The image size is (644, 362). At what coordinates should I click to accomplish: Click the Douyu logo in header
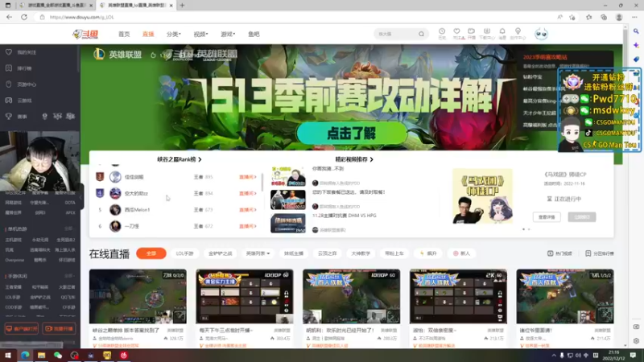[85, 34]
